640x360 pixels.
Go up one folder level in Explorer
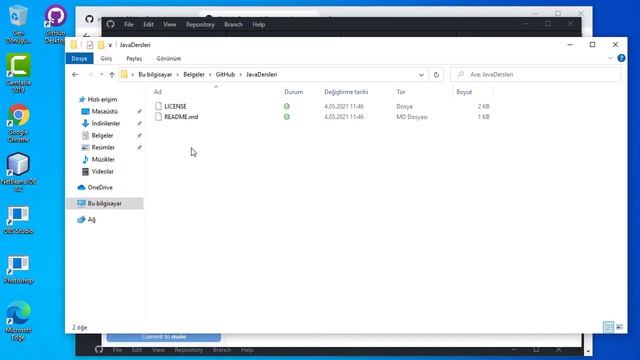pos(112,75)
